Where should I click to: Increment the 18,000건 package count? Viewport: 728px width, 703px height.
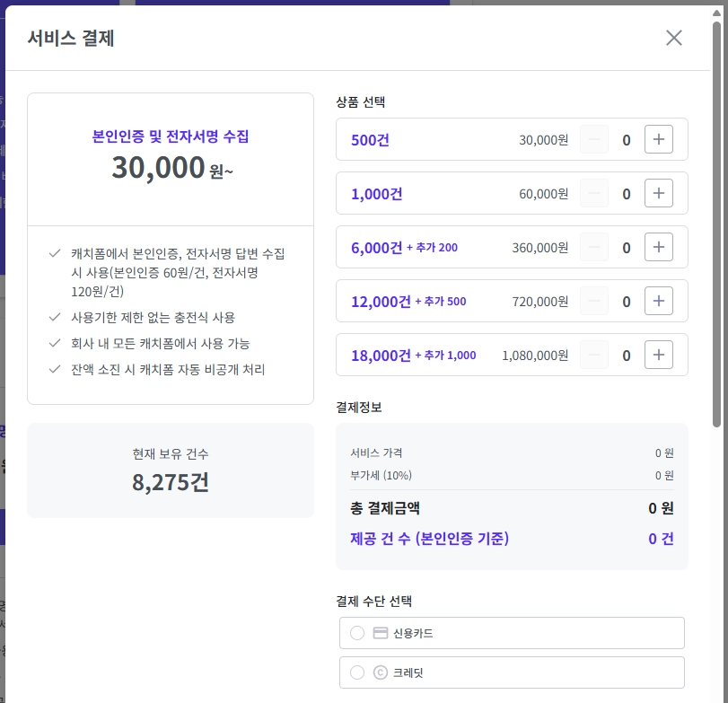coord(659,355)
